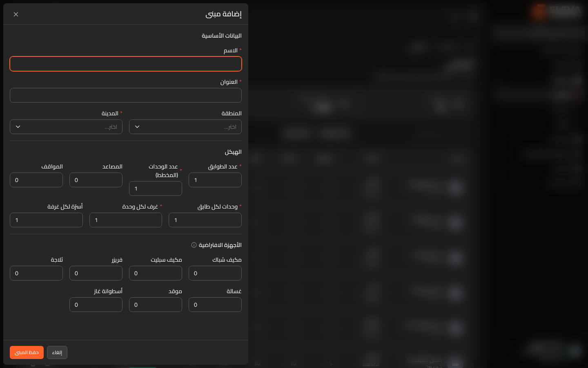Close the إضافة مبنى dialog
Image resolution: width=588 pixels, height=368 pixels.
coord(16,14)
